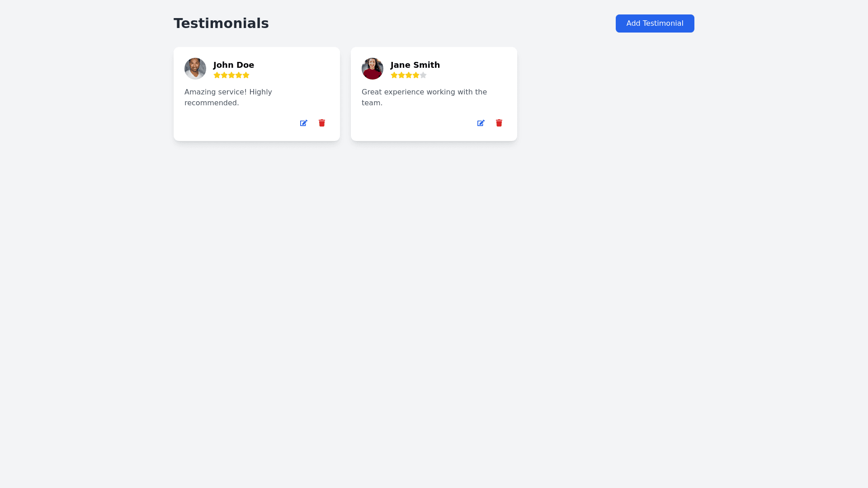Click John Doe's first rating star
This screenshot has height=488, width=868.
coord(217,75)
